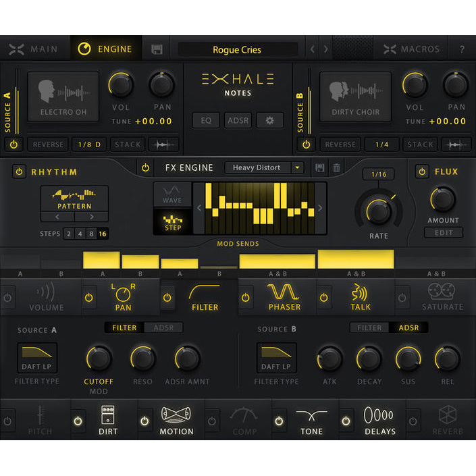Select Source B Filter sub-tab
The height and width of the screenshot is (476, 476).
point(369,328)
